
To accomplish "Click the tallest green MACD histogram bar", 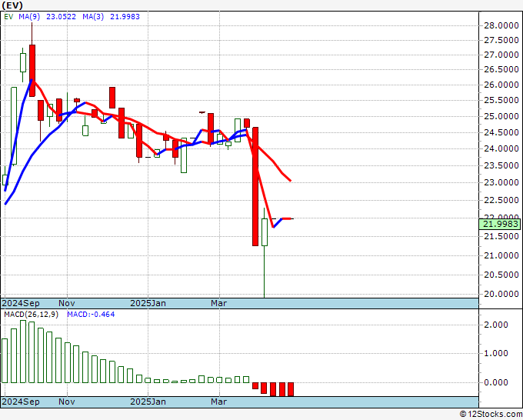I will click(23, 352).
